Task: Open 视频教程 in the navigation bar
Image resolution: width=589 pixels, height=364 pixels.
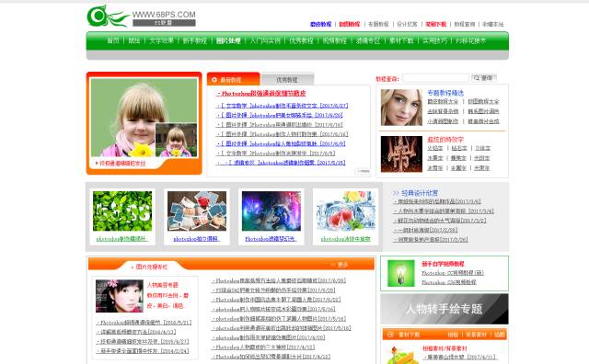Action: point(334,40)
